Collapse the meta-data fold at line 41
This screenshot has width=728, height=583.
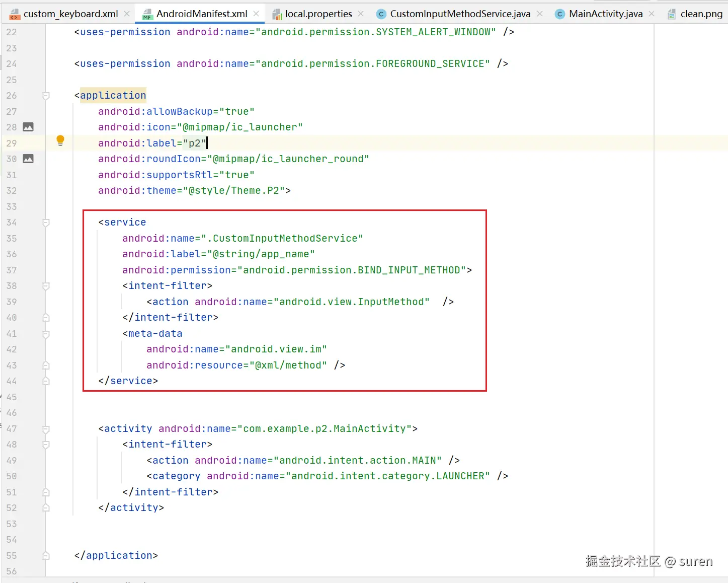coord(46,334)
